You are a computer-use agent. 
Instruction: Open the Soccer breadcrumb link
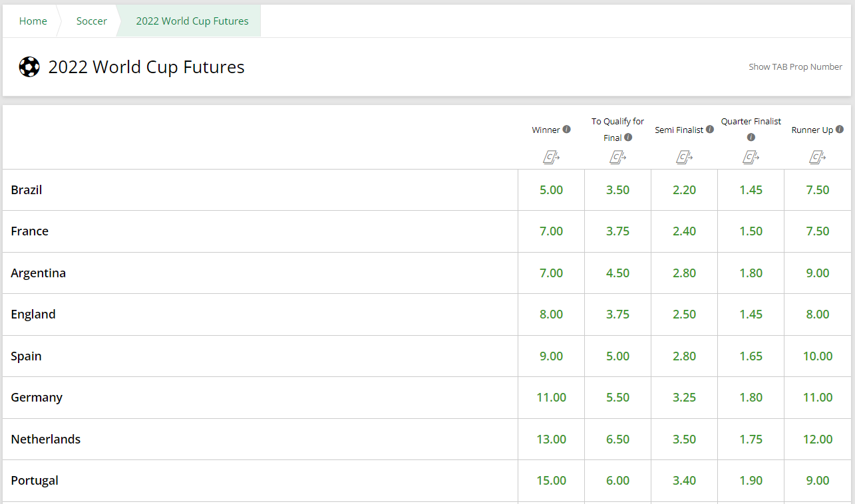(92, 21)
